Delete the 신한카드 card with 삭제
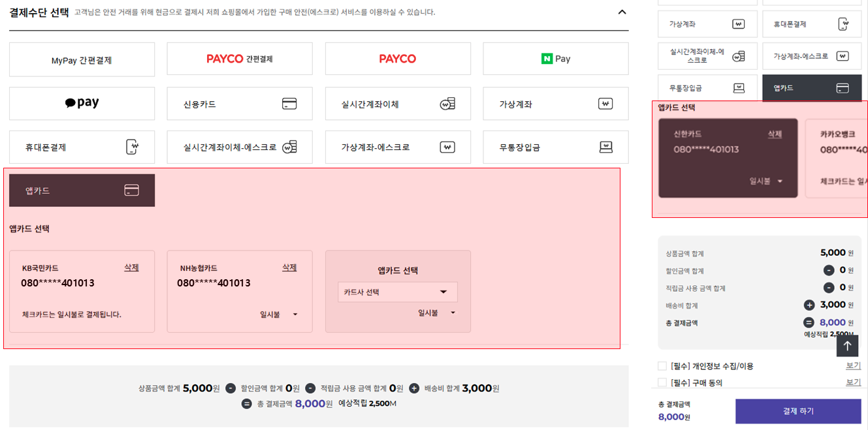 coord(775,134)
